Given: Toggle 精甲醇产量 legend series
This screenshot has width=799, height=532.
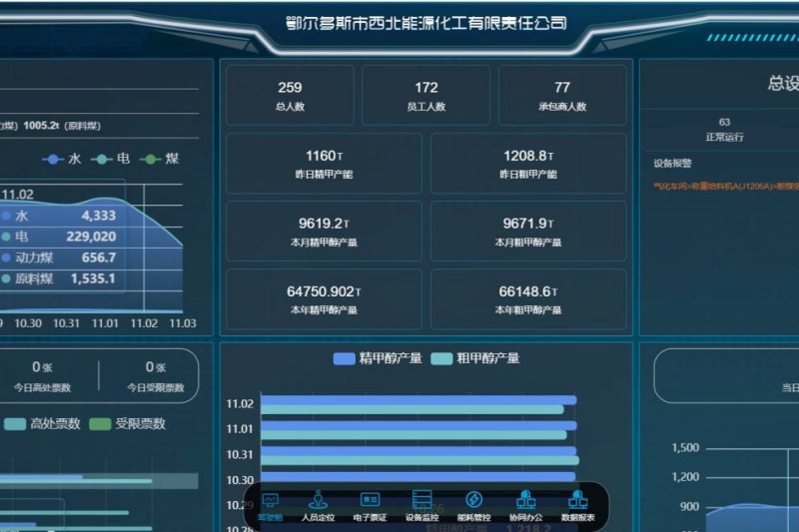Looking at the screenshot, I should [x=378, y=358].
